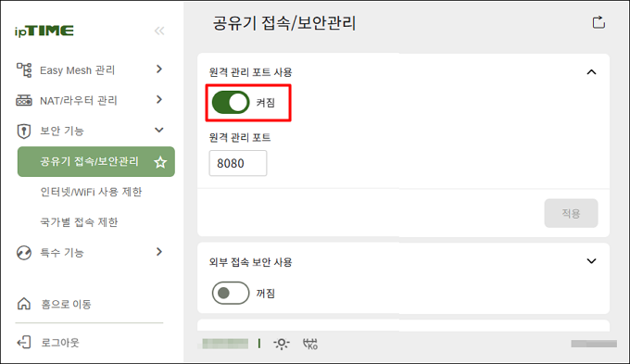The height and width of the screenshot is (364, 630).
Task: Open 인터넷/WiFi 사용 제한 menu item
Action: click(91, 192)
